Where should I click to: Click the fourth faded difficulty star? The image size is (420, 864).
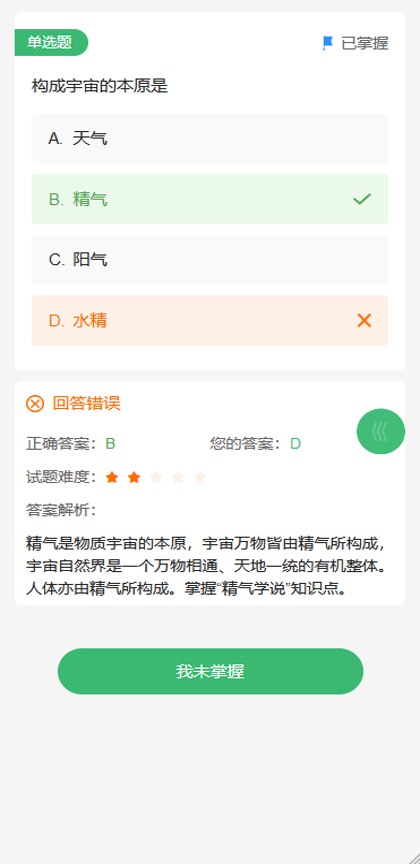(178, 477)
